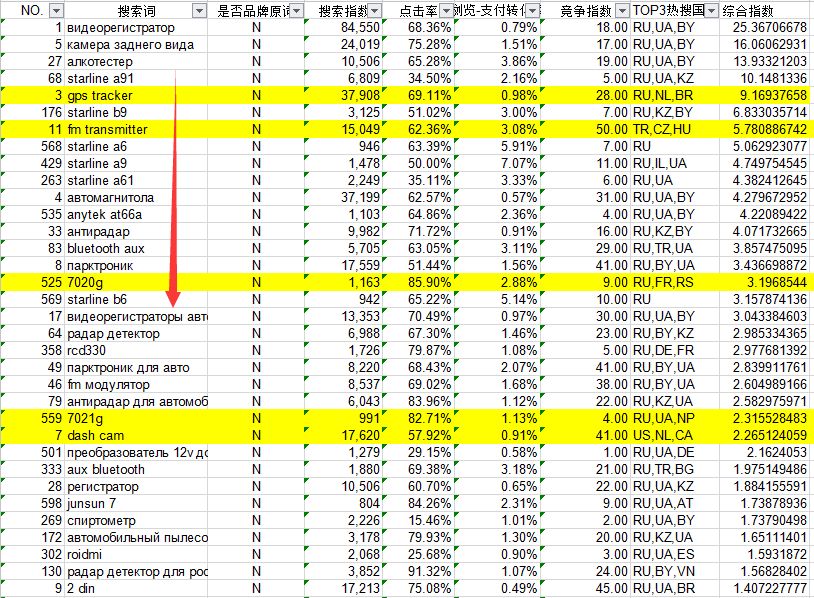This screenshot has width=814, height=598.
Task: Select the cell 'парктроник для авто'
Action: [136, 368]
